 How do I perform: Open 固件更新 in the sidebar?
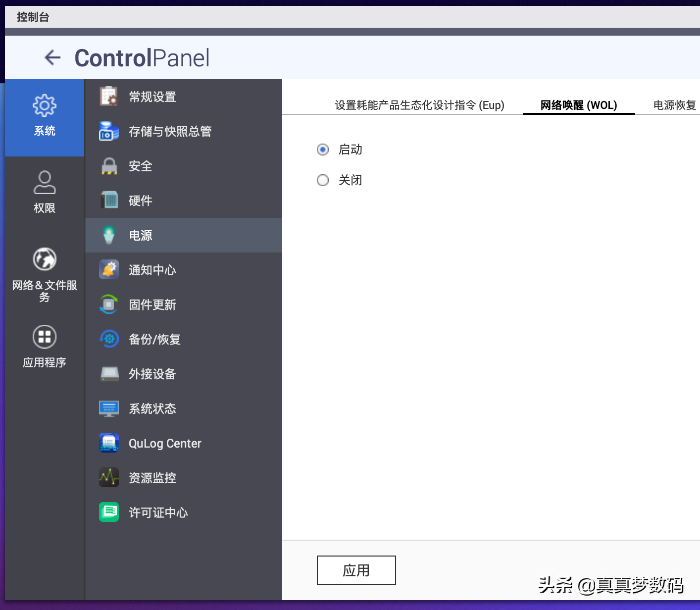pos(152,305)
